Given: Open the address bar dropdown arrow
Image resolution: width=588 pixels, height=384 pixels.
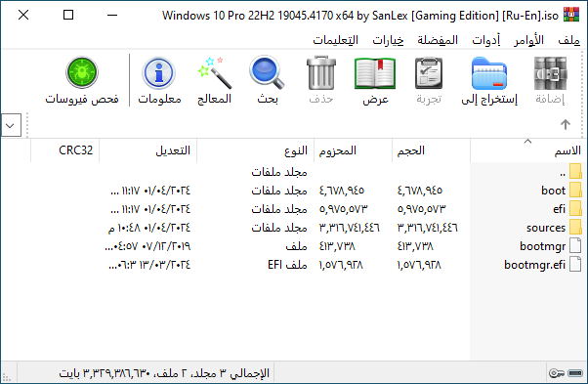Looking at the screenshot, I should [11, 125].
